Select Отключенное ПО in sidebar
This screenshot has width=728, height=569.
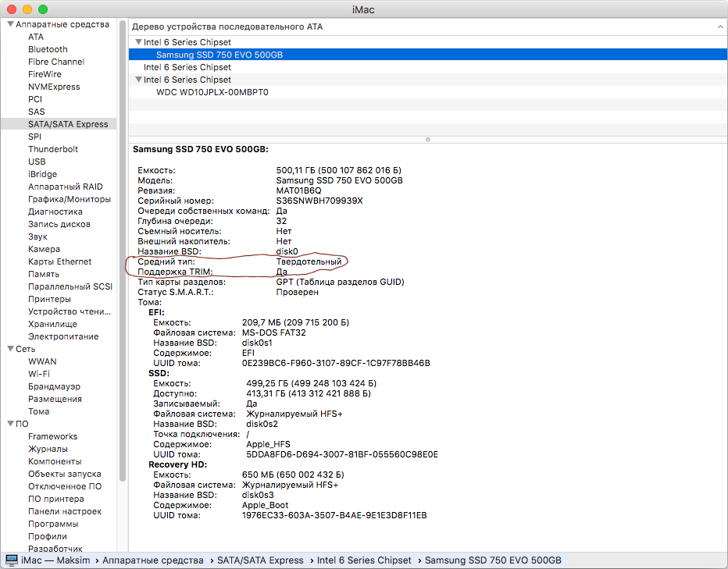click(65, 487)
